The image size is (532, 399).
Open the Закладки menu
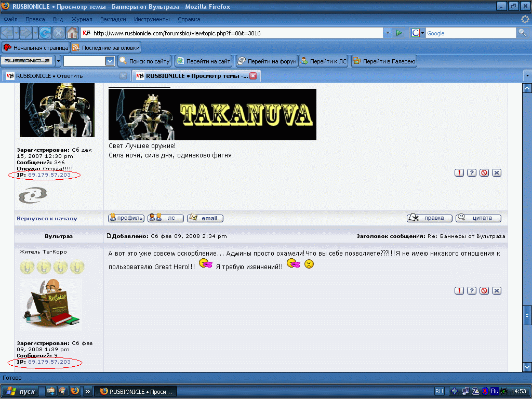[x=113, y=19]
